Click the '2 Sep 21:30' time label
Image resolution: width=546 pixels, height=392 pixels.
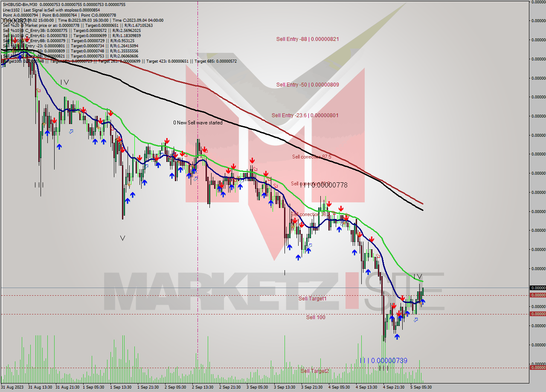(230, 387)
